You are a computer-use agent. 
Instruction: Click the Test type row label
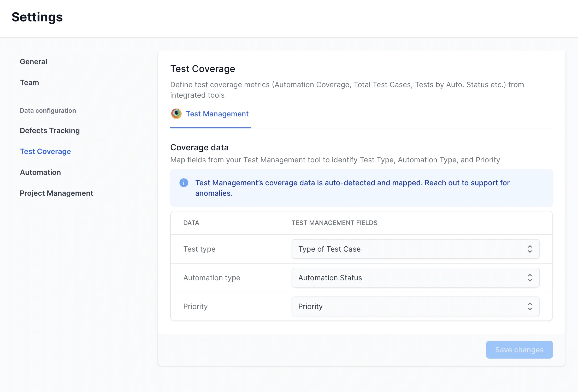coord(199,249)
